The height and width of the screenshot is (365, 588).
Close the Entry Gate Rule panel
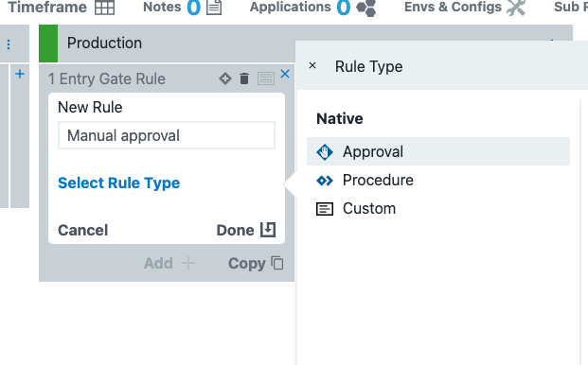285,74
